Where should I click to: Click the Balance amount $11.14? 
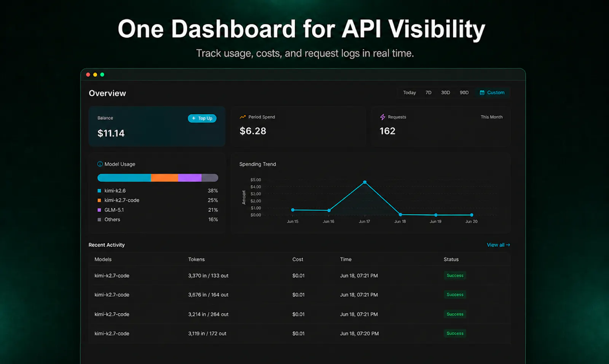coord(111,133)
